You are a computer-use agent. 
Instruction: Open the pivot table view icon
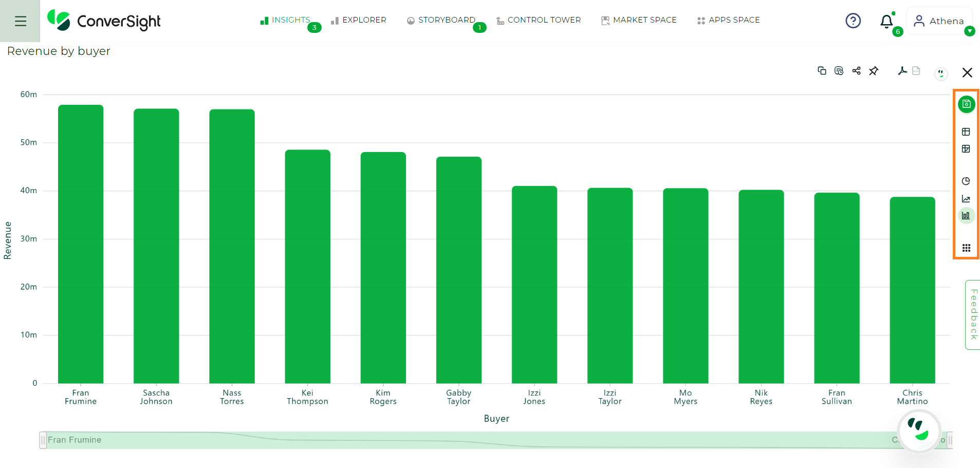tap(966, 149)
